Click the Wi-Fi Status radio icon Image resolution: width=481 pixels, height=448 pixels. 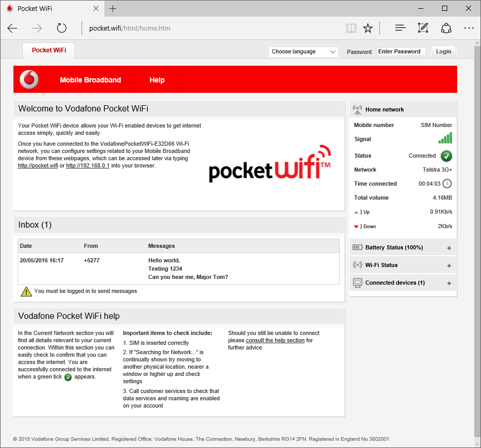coord(358,265)
